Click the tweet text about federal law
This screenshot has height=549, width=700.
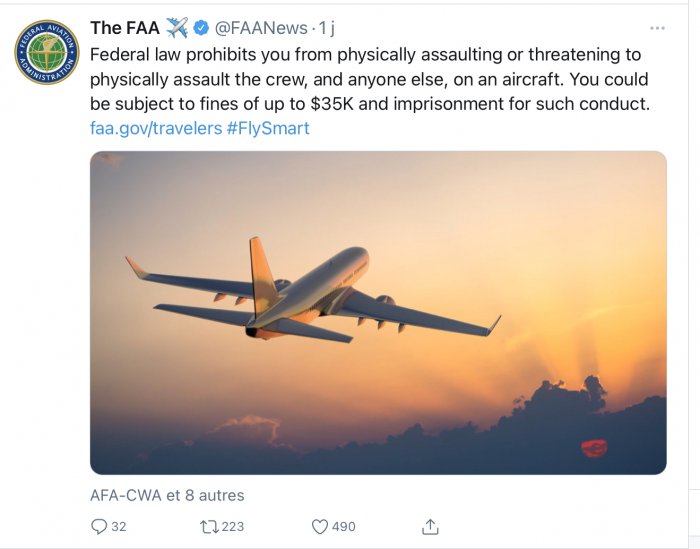tap(368, 78)
